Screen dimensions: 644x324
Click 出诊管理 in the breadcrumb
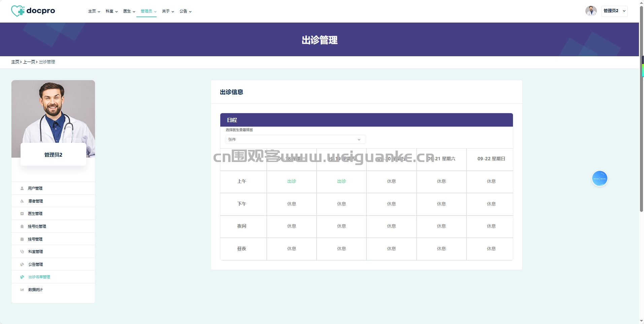pyautogui.click(x=47, y=62)
